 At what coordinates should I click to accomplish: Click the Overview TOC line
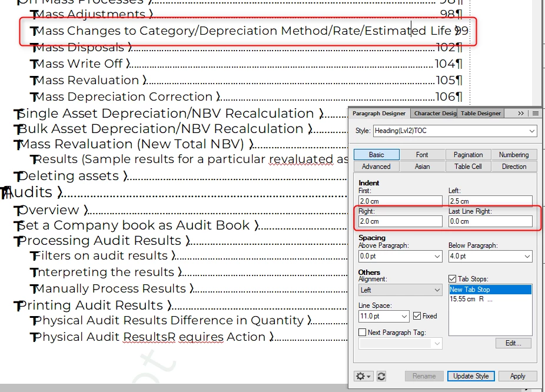point(181,210)
